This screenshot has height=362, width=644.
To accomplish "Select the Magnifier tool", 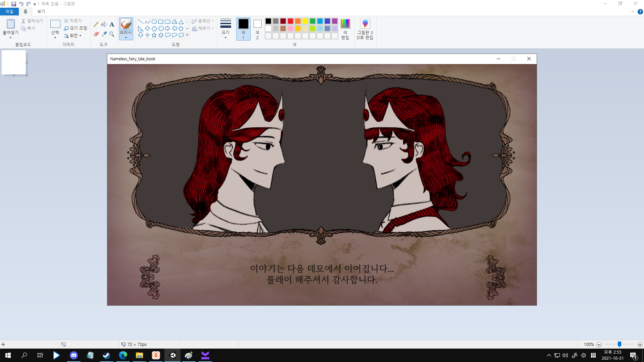I will click(112, 34).
